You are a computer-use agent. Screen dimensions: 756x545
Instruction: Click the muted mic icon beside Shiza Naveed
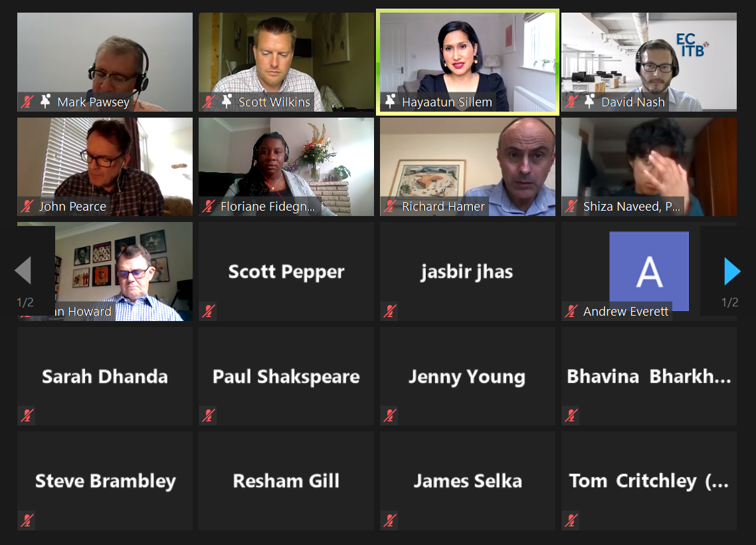(571, 206)
